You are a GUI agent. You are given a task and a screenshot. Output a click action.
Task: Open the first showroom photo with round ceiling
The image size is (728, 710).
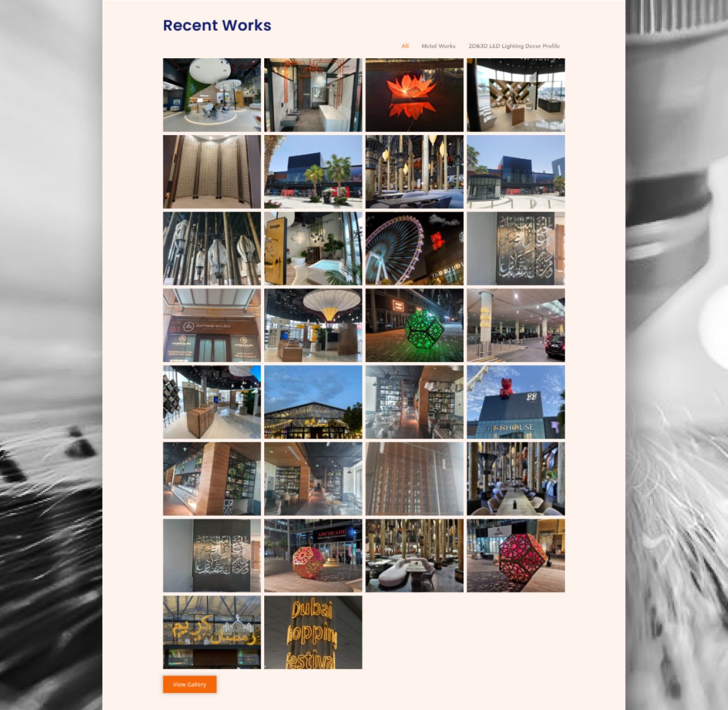(x=212, y=95)
